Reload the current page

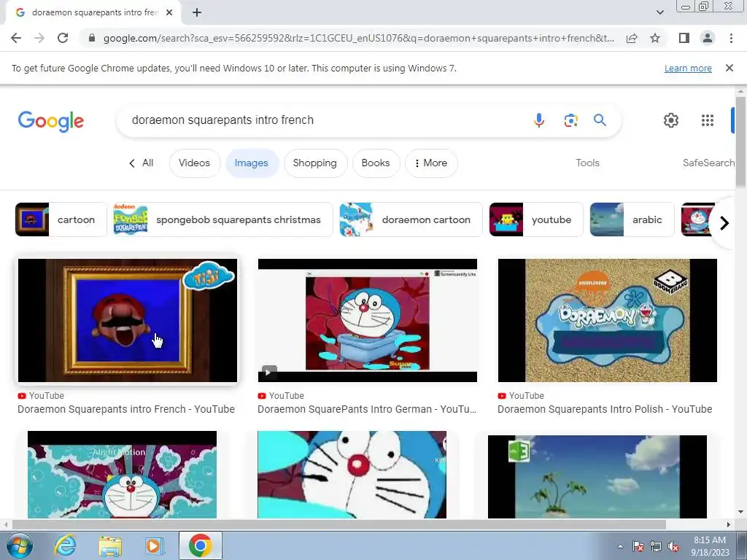tap(63, 38)
